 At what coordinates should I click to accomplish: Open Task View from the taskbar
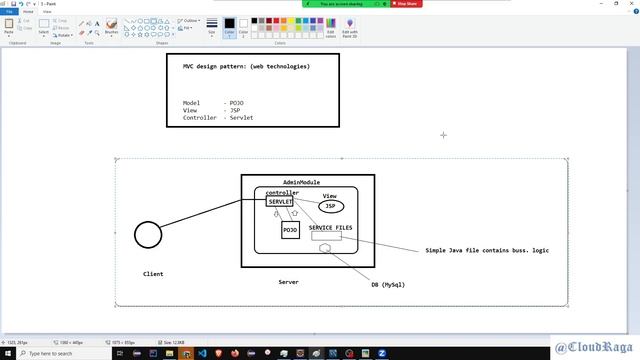(x=120, y=353)
